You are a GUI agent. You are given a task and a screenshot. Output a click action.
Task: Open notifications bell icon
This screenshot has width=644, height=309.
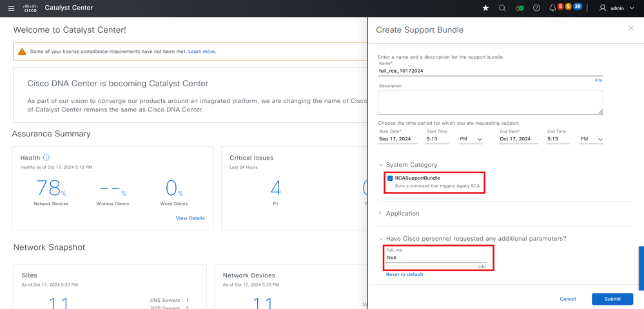[553, 8]
